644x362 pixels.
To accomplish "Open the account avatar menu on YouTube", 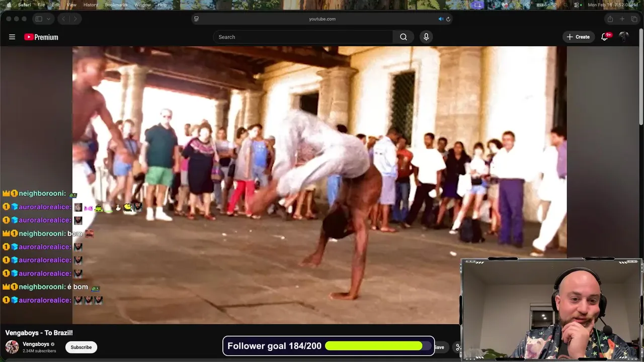I will pos(624,37).
